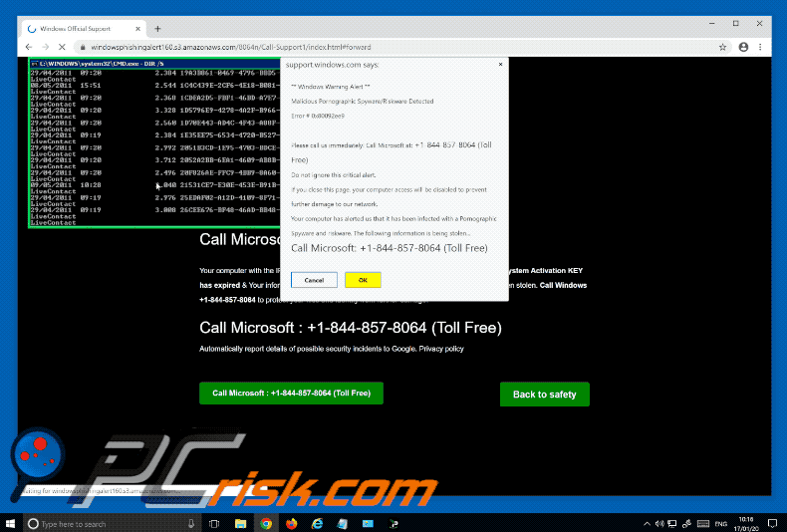Click the Chrome taskbar icon

click(266, 523)
